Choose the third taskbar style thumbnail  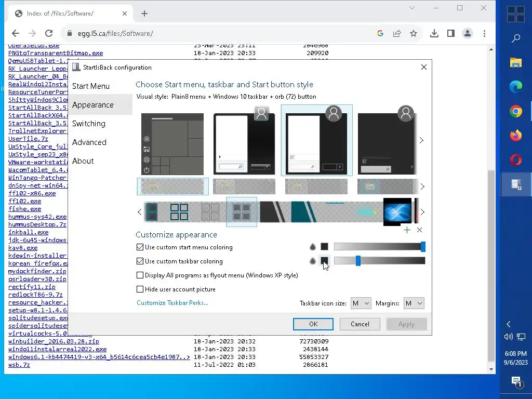[316, 187]
